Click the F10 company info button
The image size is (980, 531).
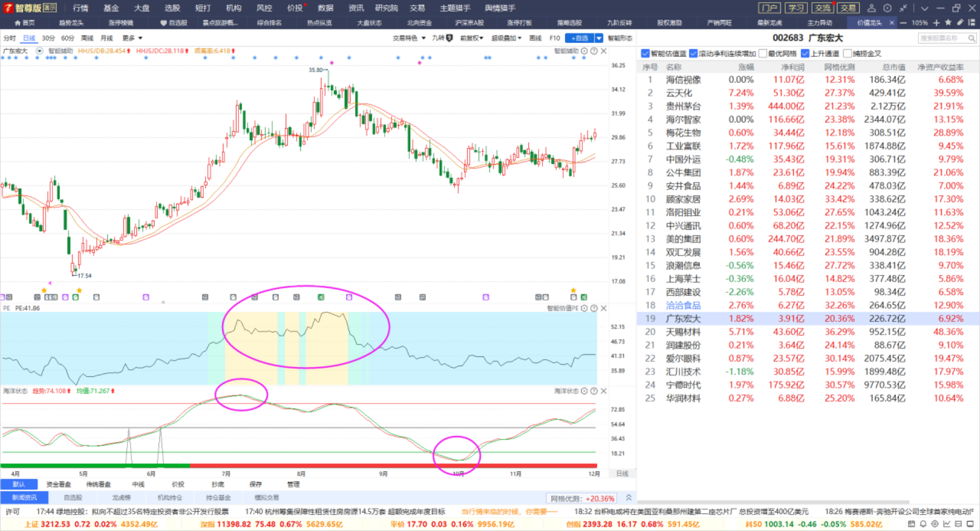pyautogui.click(x=554, y=38)
